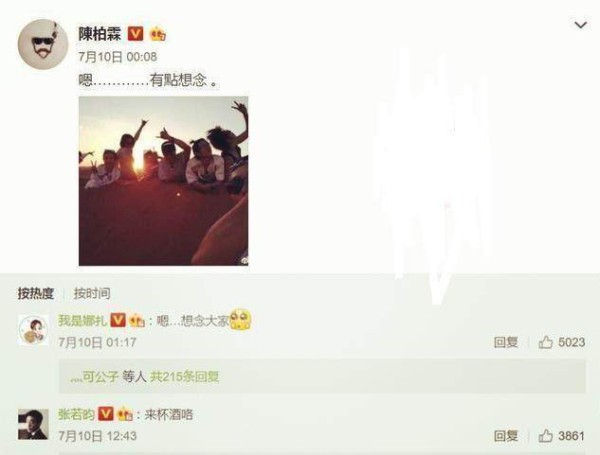This screenshot has width=600, height=455.
Task: Like the comment with 5023 likes
Action: click(x=562, y=342)
